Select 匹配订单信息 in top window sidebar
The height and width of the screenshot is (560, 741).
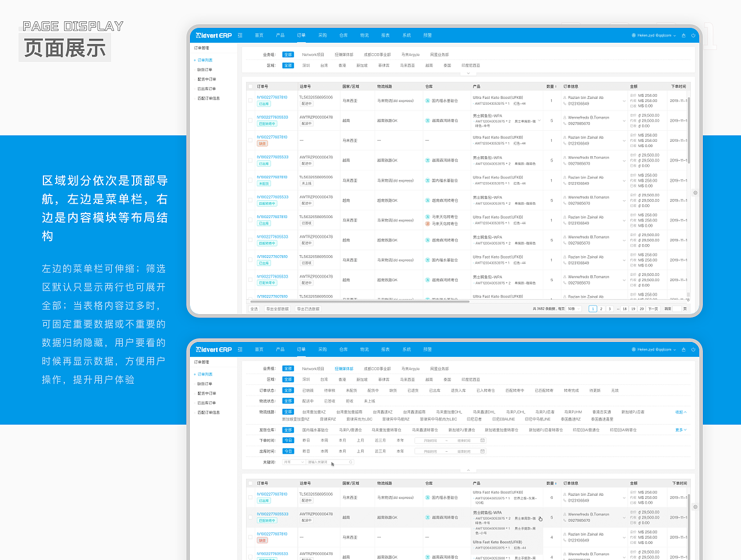point(208,98)
